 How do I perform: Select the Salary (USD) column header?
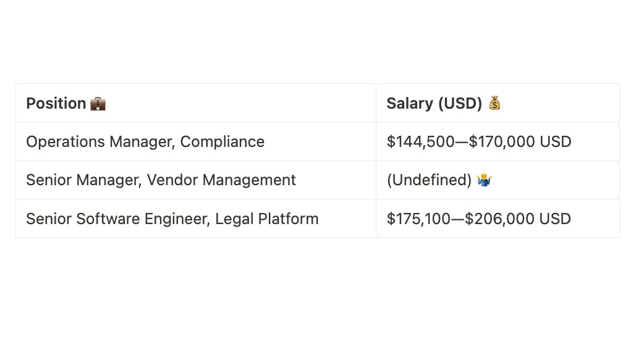click(x=434, y=103)
